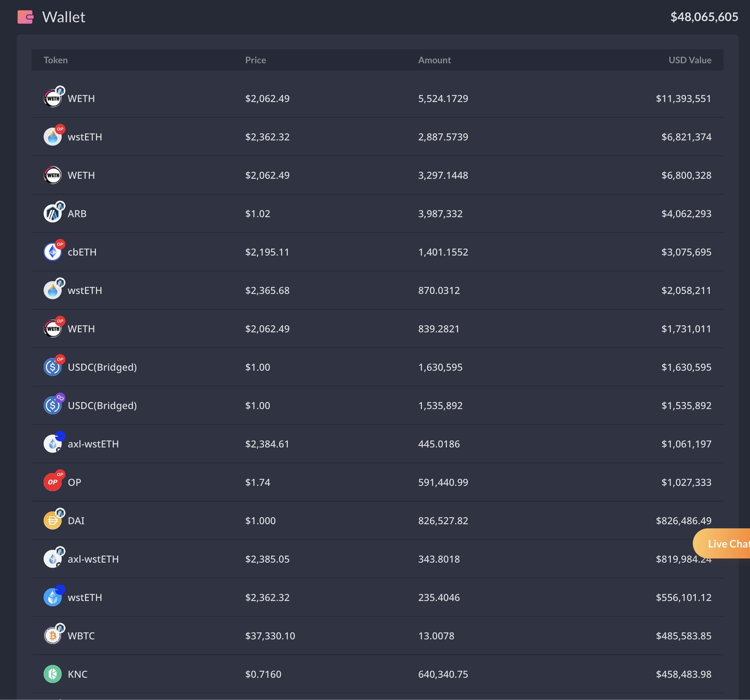Viewport: 750px width, 700px height.
Task: Click the WBTC bitcoin token icon
Action: coord(53,636)
